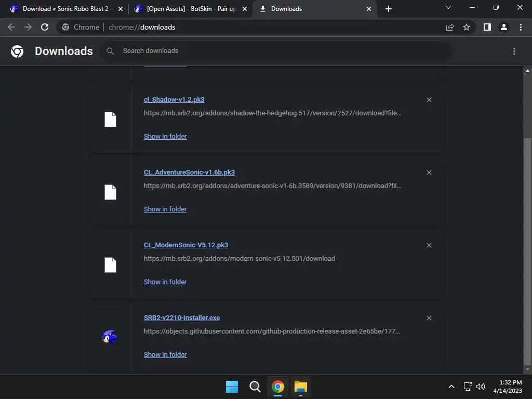Show cl_Shadow-v1.2.pk3 in folder
This screenshot has width=532, height=399.
[165, 137]
